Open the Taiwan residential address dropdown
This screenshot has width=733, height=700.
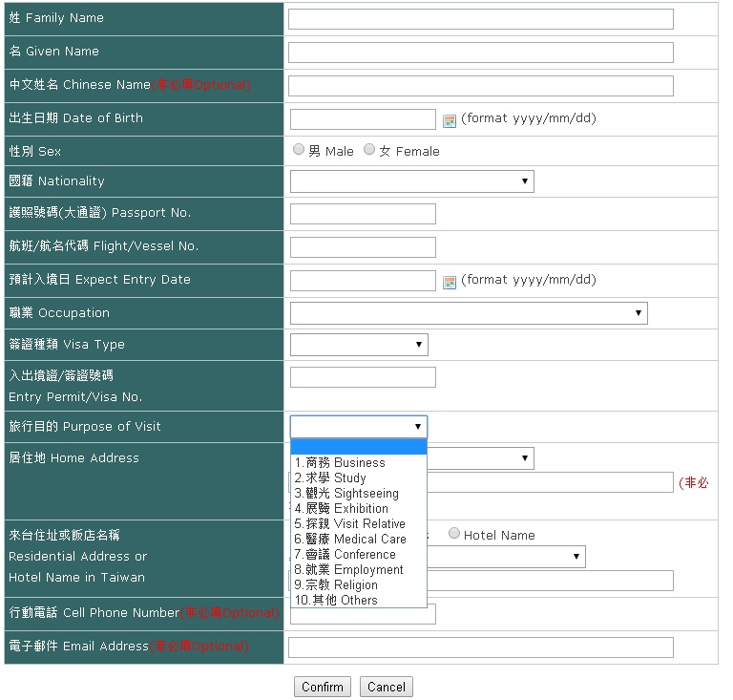(506, 557)
